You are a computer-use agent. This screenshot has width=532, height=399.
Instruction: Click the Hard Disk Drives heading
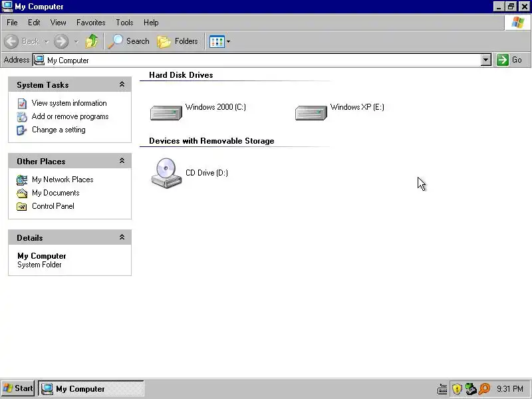pos(181,75)
